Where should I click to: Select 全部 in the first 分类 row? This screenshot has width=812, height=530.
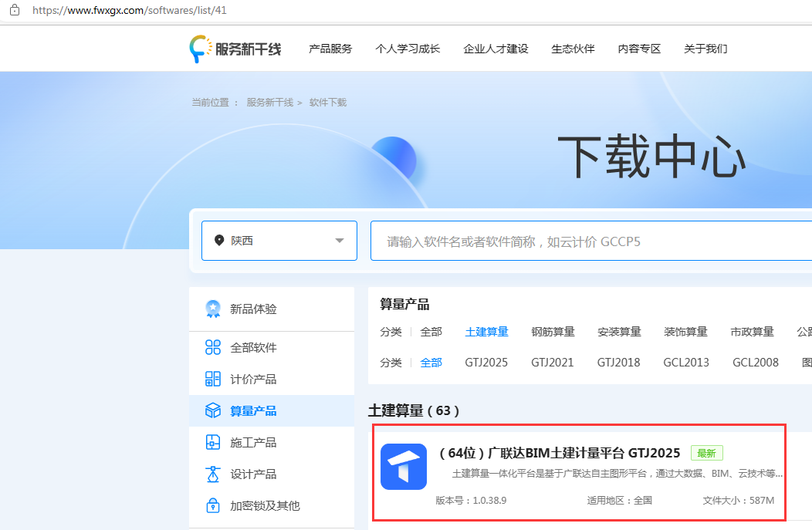[x=431, y=332]
